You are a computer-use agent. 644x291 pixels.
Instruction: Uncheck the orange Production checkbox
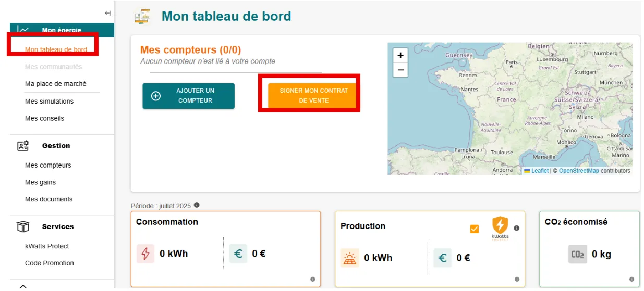coord(474,229)
